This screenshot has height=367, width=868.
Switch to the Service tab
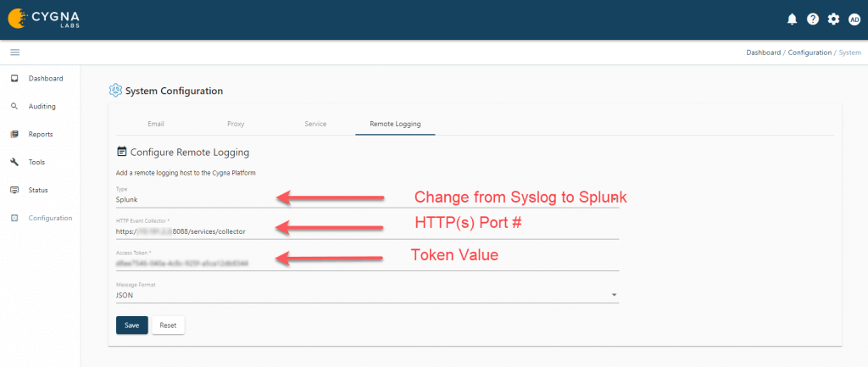coord(315,124)
